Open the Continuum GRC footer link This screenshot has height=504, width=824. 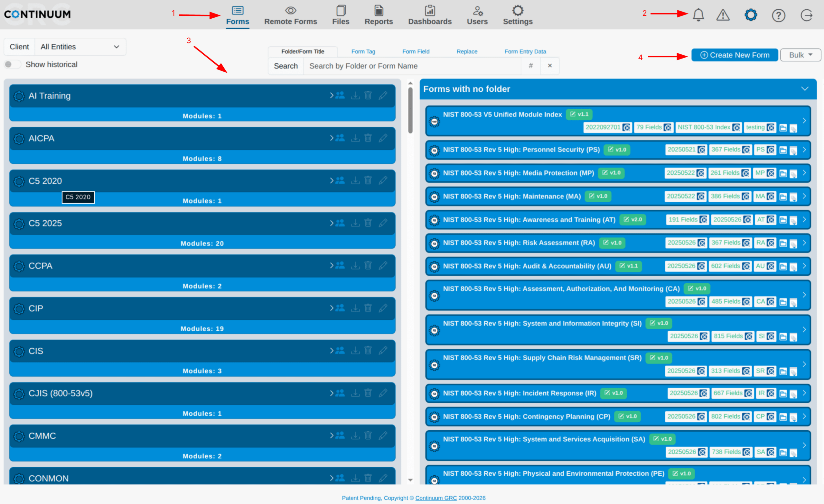436,498
